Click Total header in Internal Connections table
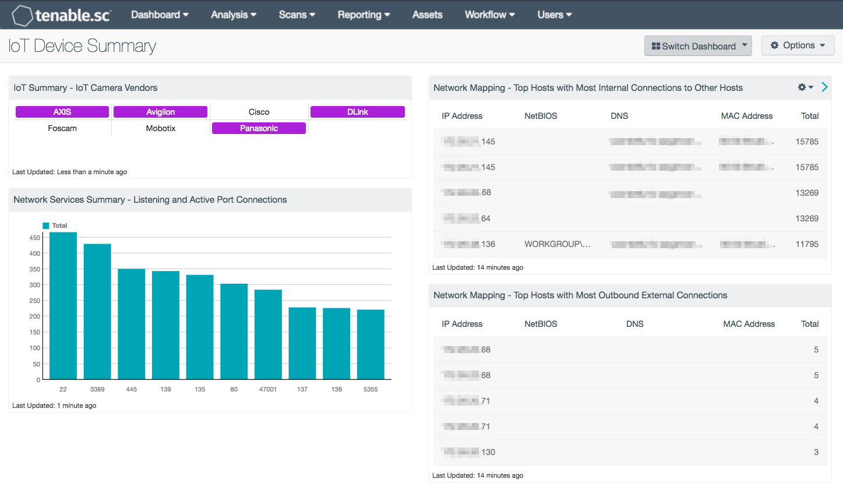Viewport: 843px width, 504px height. 810,116
